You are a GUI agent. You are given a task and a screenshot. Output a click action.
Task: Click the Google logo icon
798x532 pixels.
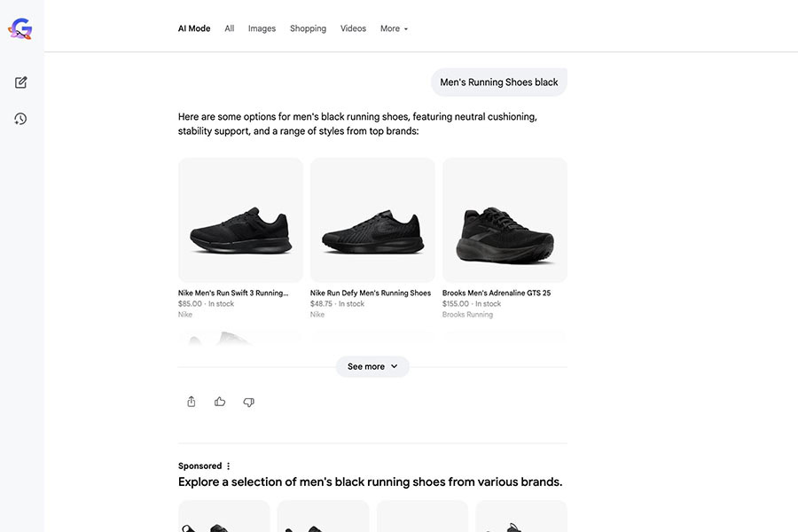coord(20,28)
